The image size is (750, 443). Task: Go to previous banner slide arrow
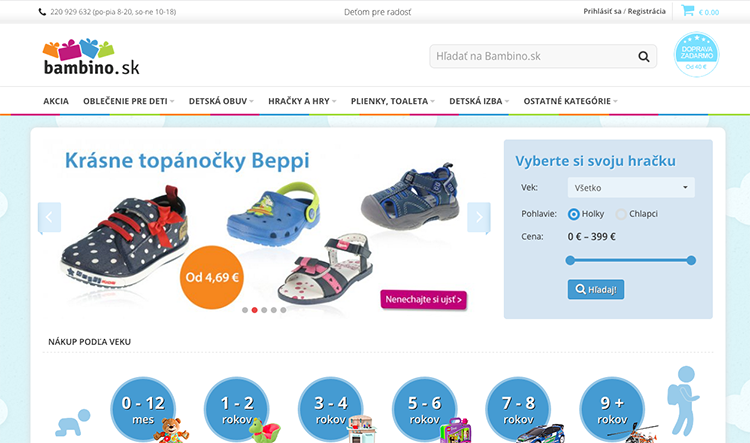click(49, 217)
